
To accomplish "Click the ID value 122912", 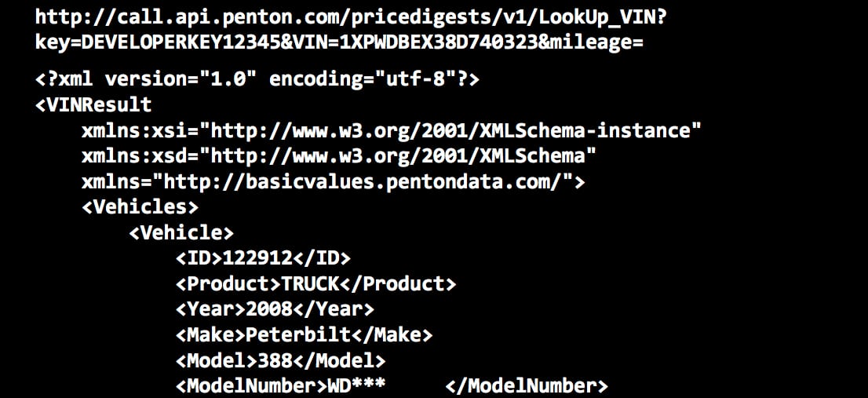I will (x=257, y=258).
